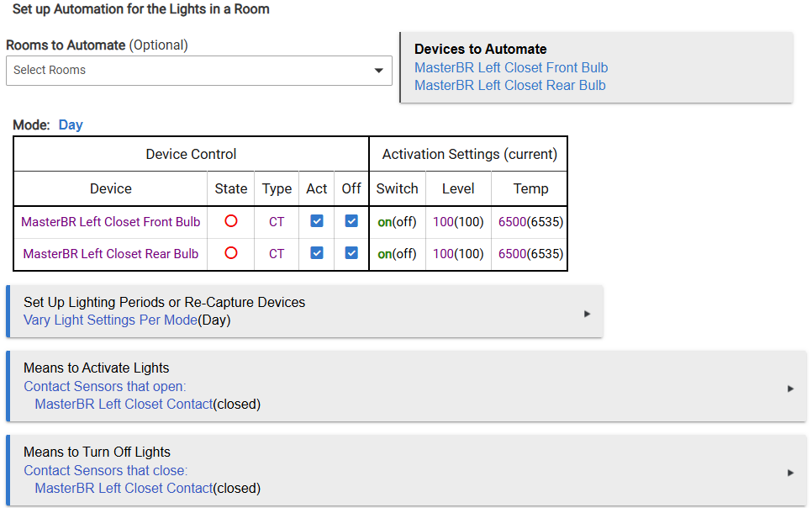This screenshot has height=508, width=812.
Task: Expand Means to Turn Off Lights arrow
Action: pos(790,473)
